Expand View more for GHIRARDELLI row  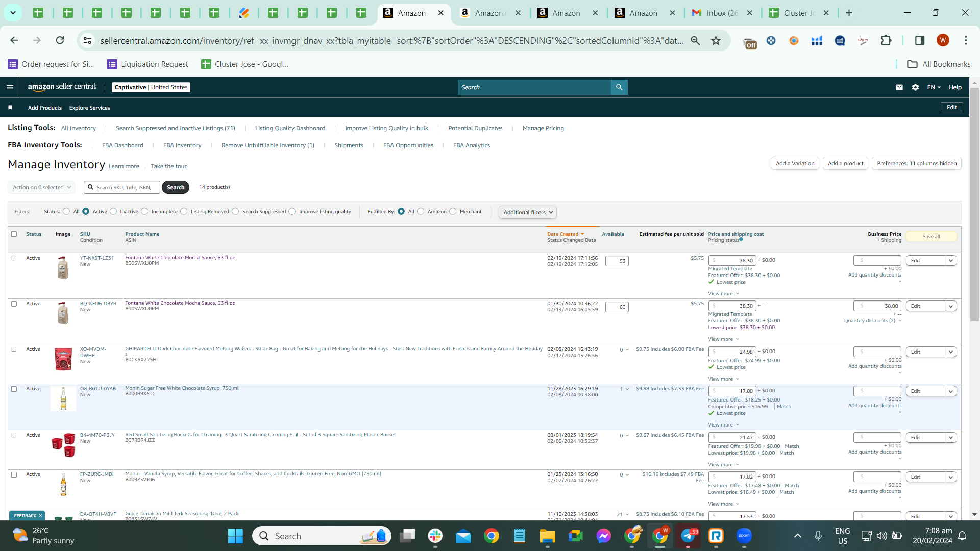coord(723,379)
